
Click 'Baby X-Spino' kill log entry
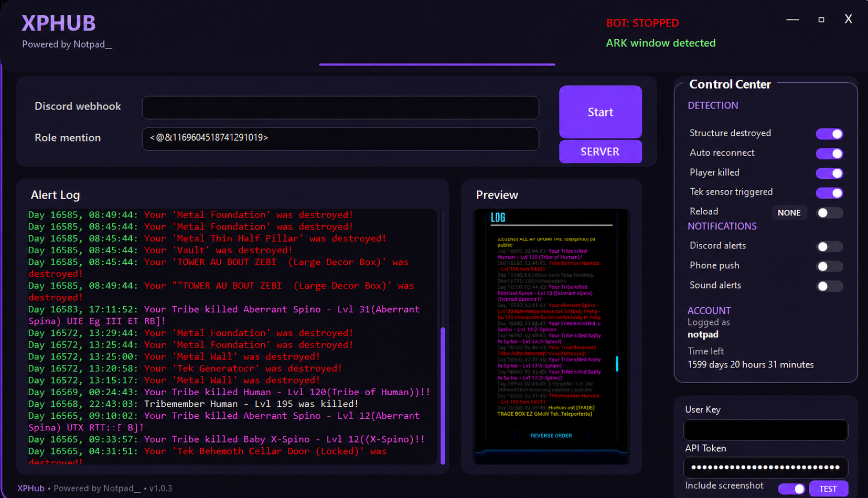[x=227, y=439]
